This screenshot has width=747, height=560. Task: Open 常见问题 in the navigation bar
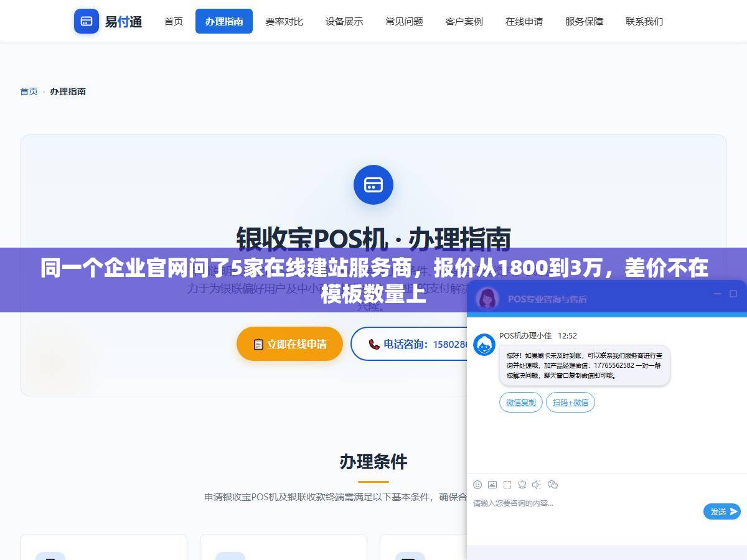[404, 21]
